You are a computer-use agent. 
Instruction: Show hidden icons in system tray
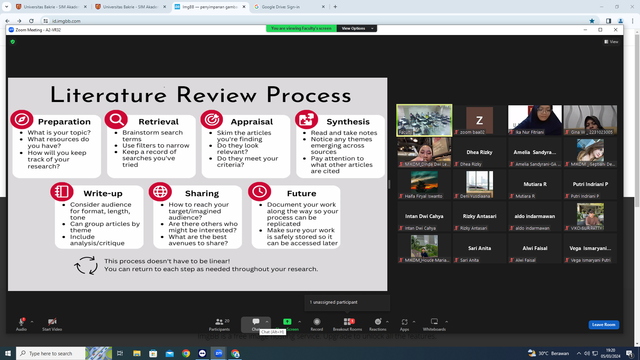(x=579, y=353)
